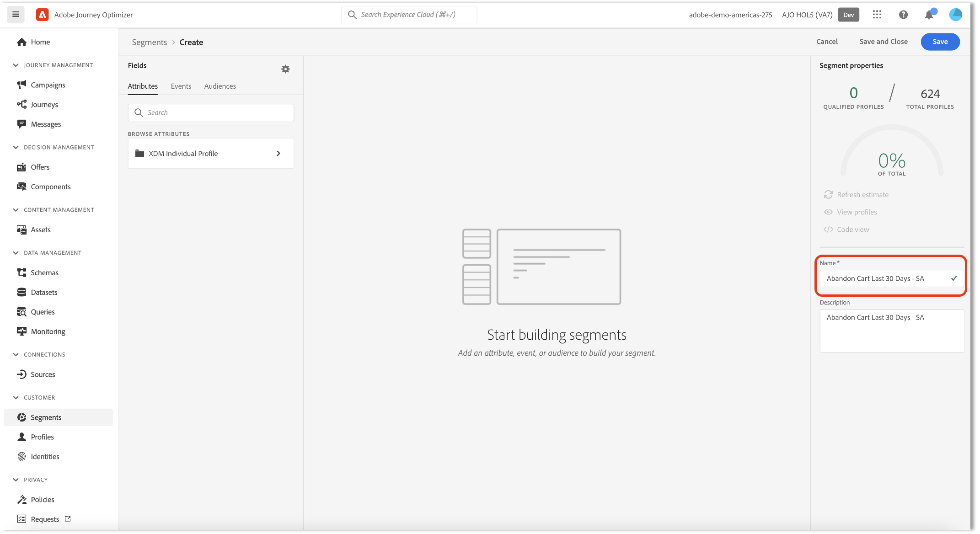Image resolution: width=980 pixels, height=534 pixels.
Task: Open Fields settings gear icon
Action: 285,69
